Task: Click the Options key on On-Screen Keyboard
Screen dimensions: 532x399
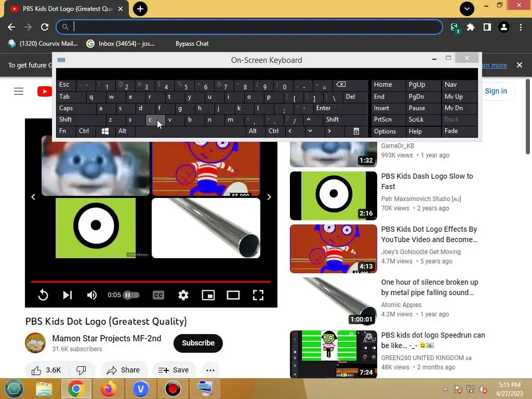Action: [x=388, y=131]
